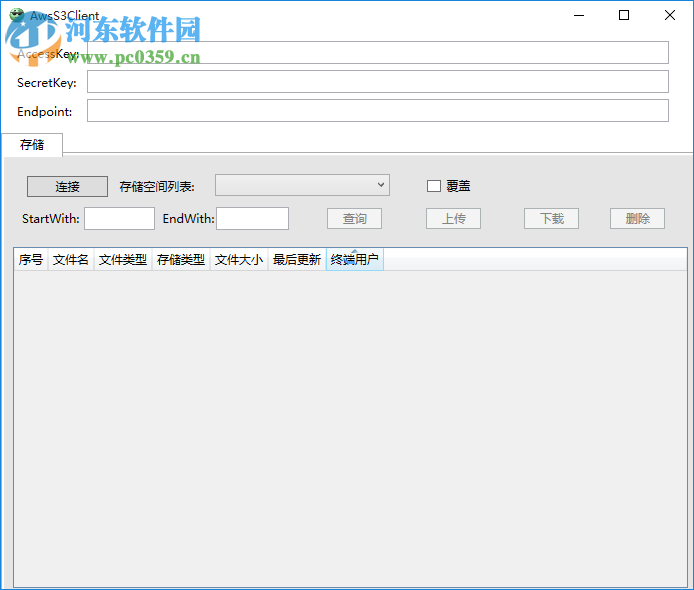Close the AwsS3Client window
694x590 pixels.
coord(670,15)
